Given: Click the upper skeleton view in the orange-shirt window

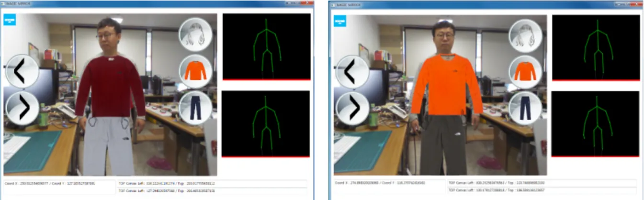Looking at the screenshot, I should coord(596,47).
